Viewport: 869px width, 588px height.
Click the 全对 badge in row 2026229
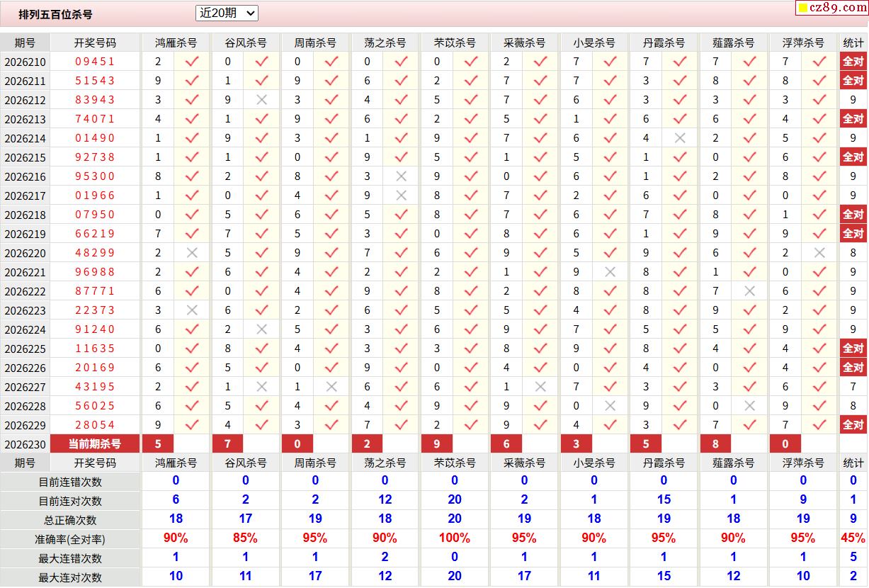[x=853, y=425]
